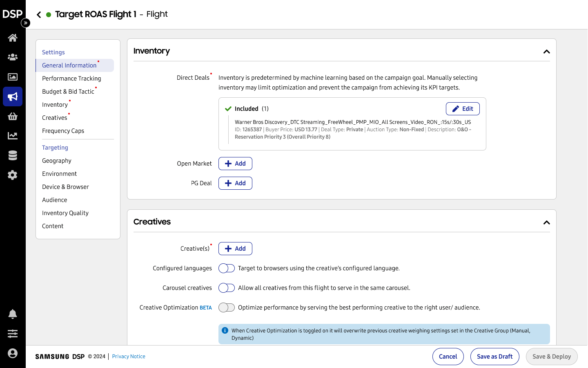588x368 pixels.
Task: Collapse the Creatives section
Action: click(x=546, y=222)
